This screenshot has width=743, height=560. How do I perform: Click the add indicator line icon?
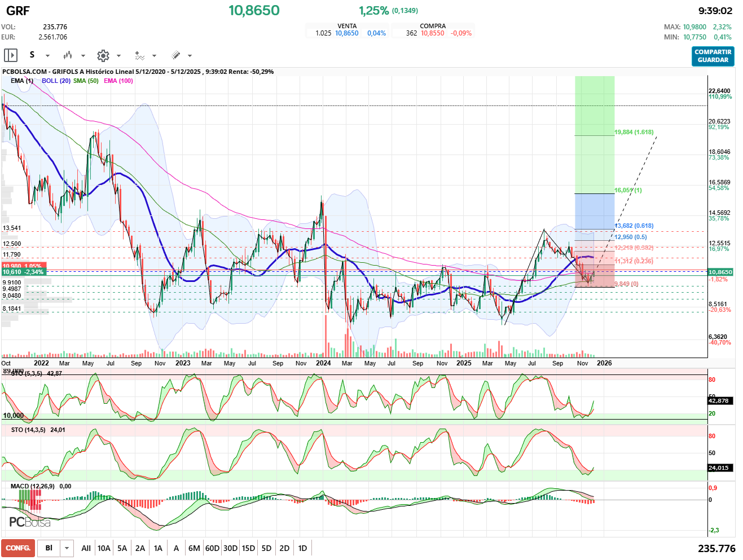point(139,55)
